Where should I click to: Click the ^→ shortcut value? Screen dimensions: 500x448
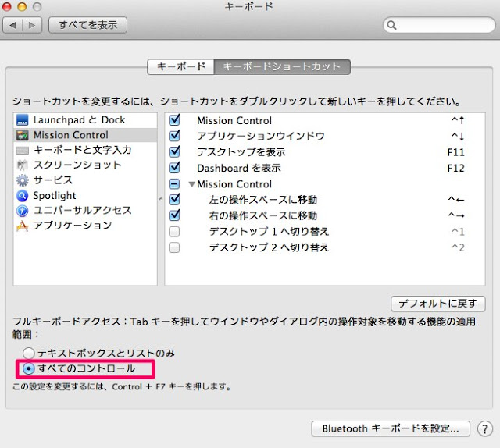[456, 215]
